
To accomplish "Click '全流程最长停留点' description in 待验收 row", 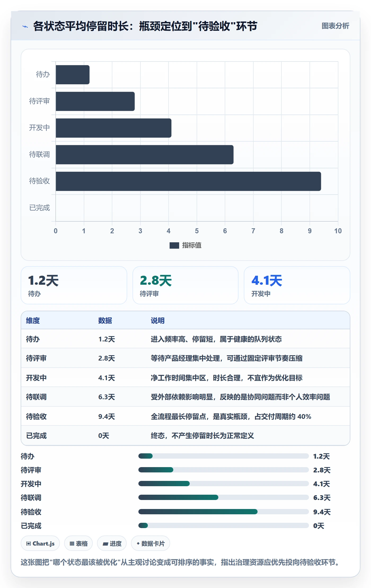I will 231,416.
